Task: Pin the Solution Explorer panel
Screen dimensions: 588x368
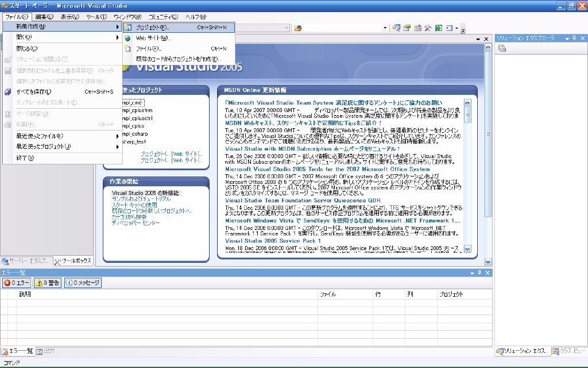Action: (x=574, y=38)
